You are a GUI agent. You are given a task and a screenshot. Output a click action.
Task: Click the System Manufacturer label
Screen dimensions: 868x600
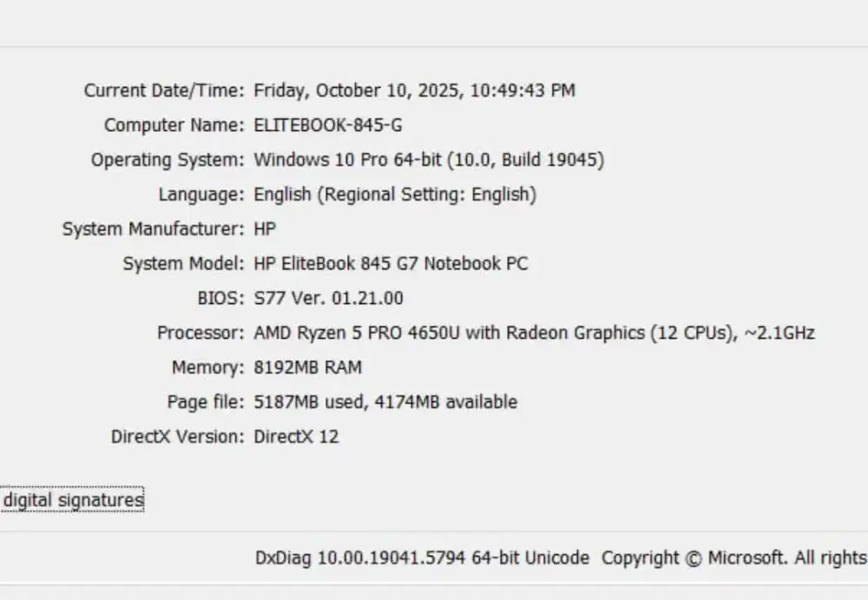(x=153, y=229)
